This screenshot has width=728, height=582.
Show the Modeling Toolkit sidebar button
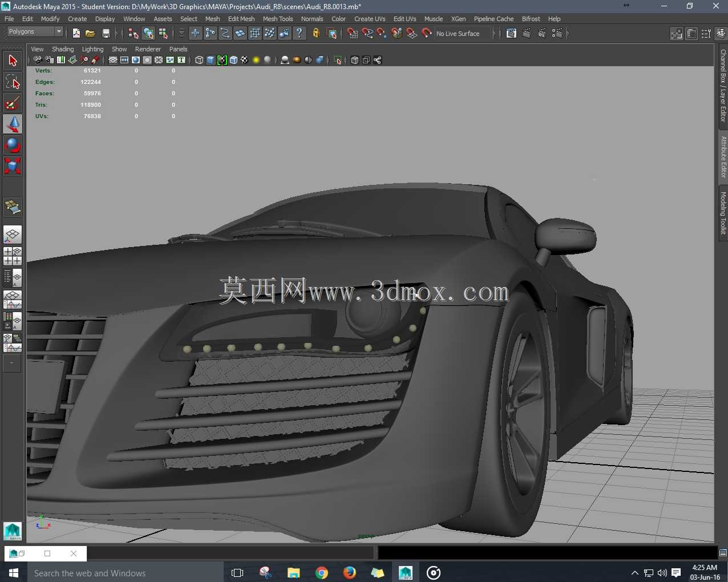[677, 34]
